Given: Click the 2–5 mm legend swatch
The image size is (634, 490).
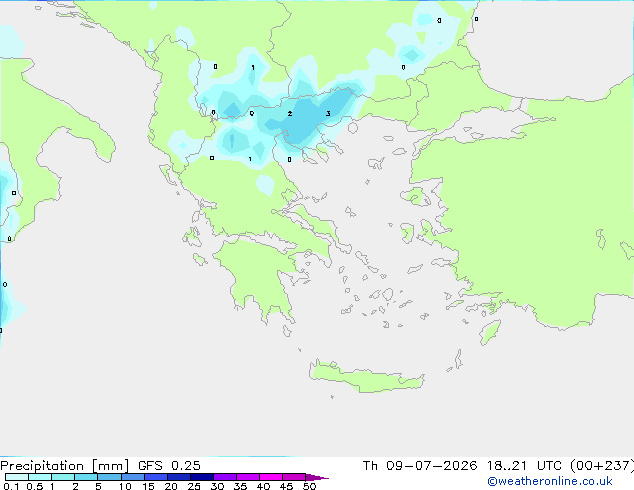Looking at the screenshot, I should [86, 477].
